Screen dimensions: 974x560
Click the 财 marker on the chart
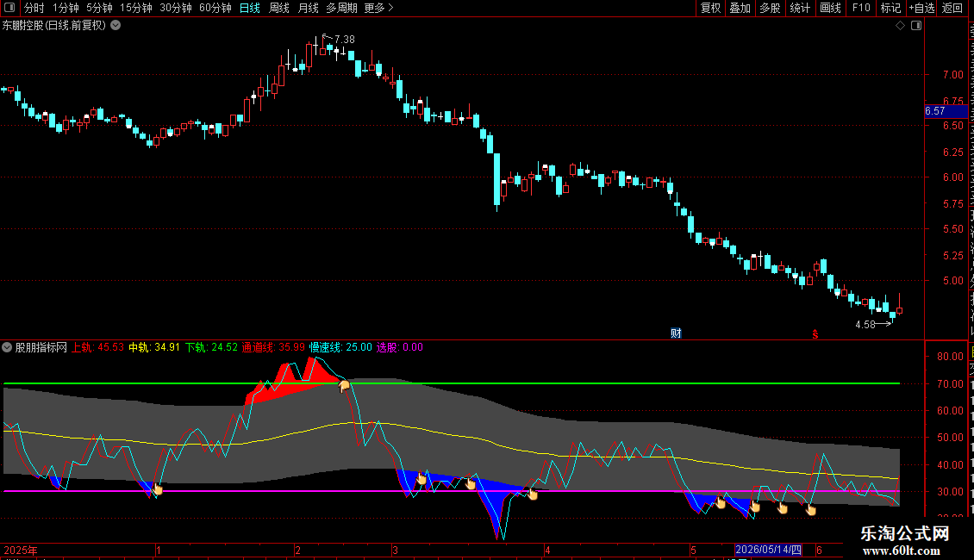click(676, 333)
